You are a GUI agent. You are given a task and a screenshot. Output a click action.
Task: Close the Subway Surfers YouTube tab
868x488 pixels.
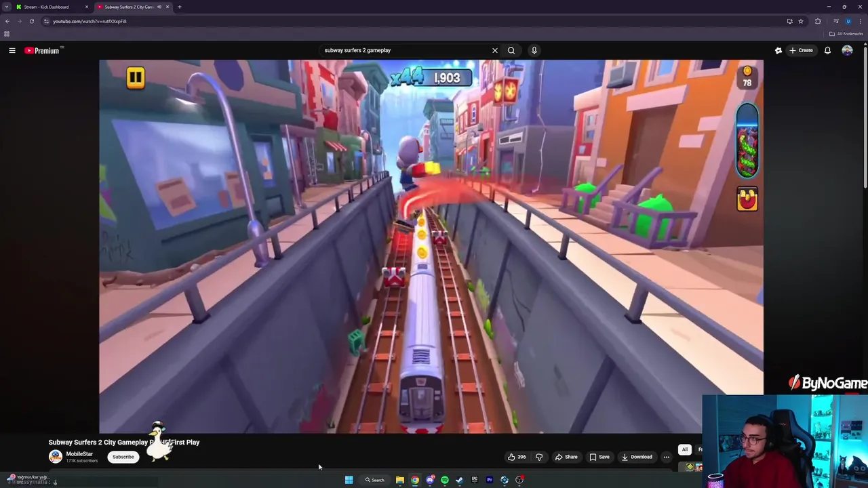coord(167,7)
